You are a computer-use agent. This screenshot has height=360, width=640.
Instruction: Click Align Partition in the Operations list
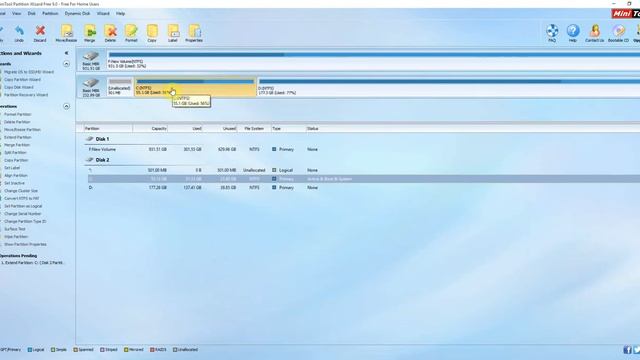pos(16,176)
